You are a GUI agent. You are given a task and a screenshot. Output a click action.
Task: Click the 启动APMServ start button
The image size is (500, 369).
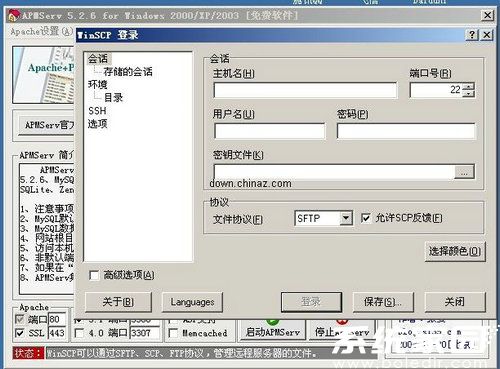tap(273, 330)
